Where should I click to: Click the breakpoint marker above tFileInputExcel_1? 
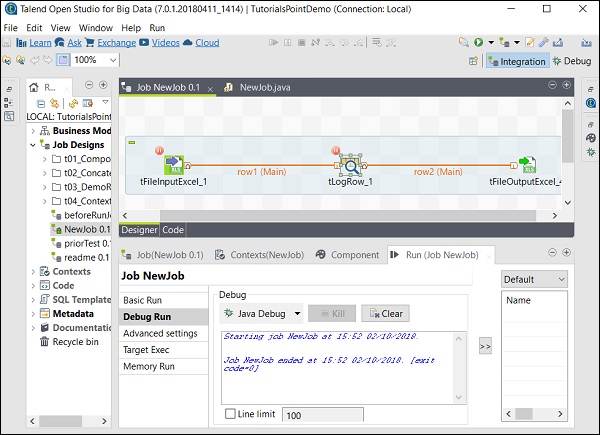click(x=159, y=150)
